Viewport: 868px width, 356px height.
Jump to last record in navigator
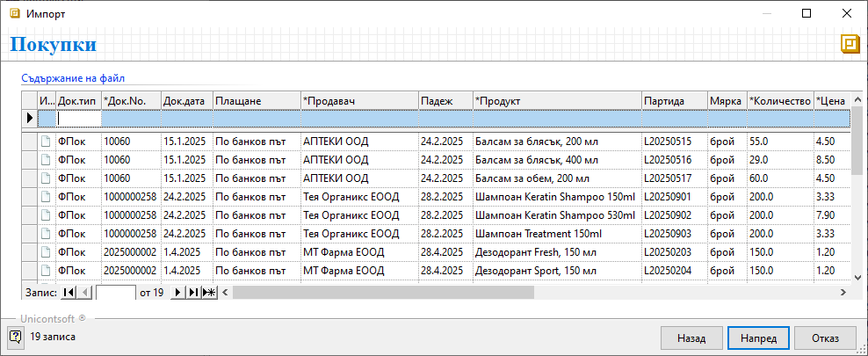(192, 292)
